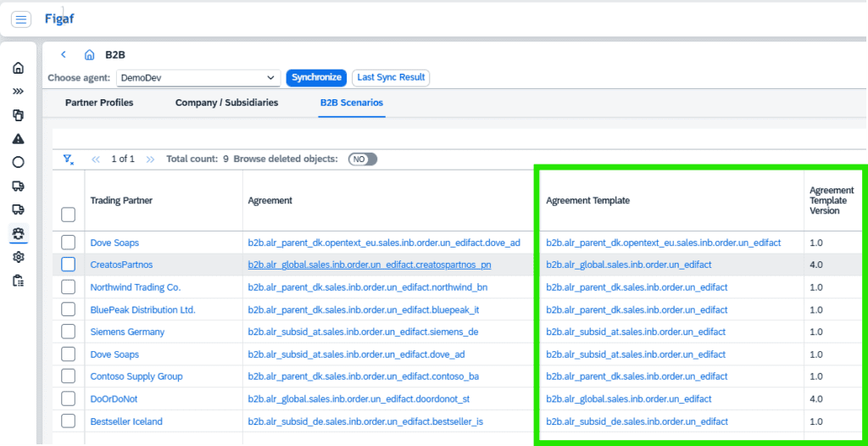Screen dimensions: 868x446
Task: Check the Contoso Supply Group row checkbox
Action: click(x=68, y=376)
